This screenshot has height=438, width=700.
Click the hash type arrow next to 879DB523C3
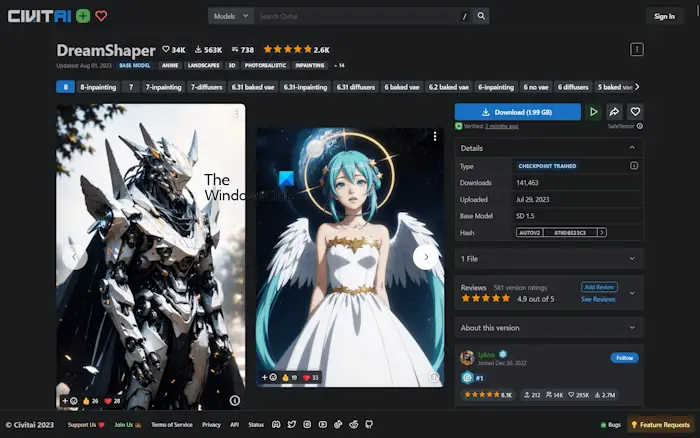point(602,232)
